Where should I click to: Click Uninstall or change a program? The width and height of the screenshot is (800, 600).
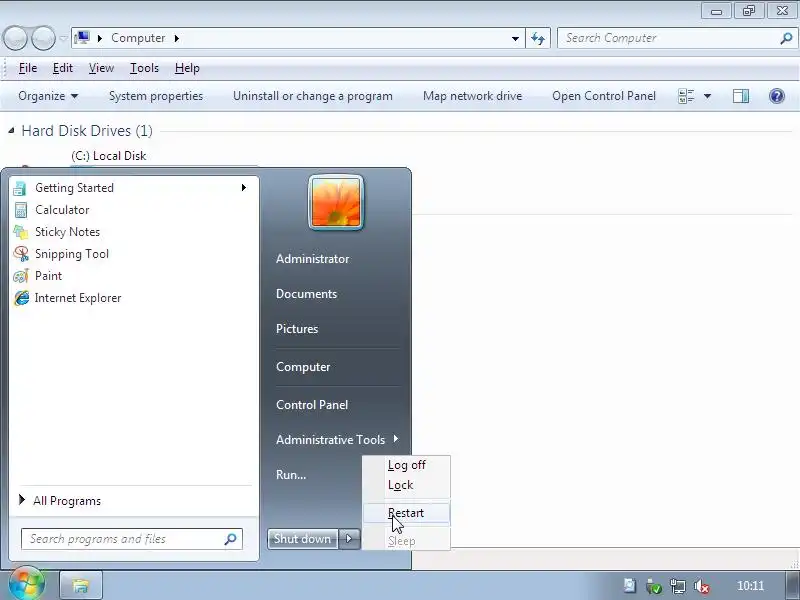[x=313, y=96]
